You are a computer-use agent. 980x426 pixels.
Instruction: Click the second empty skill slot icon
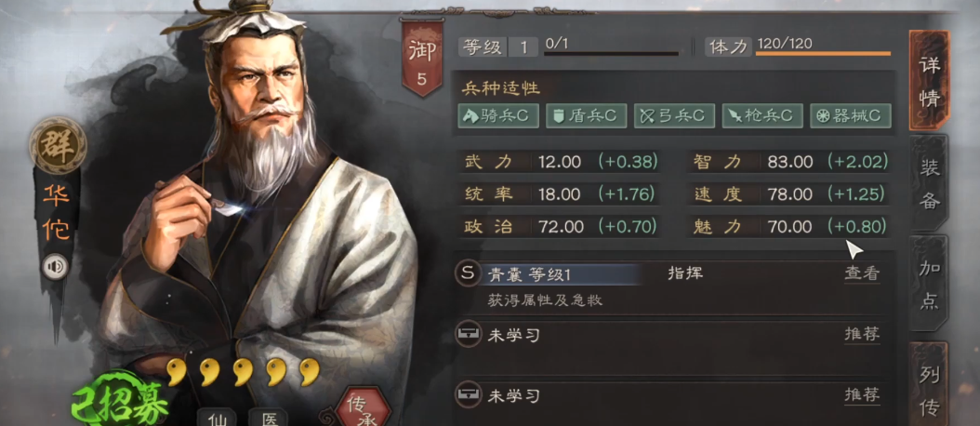coord(468,395)
